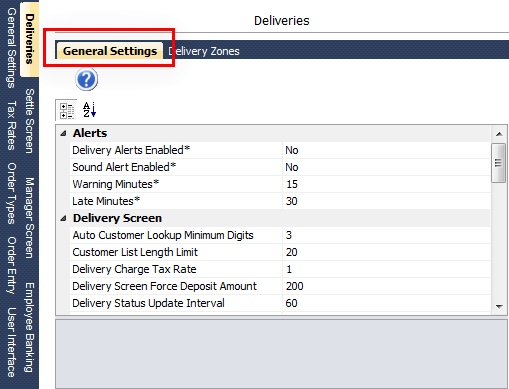Select the Delivery Alerts Enabled row
Viewport: 509px width, 389px height.
280,150
